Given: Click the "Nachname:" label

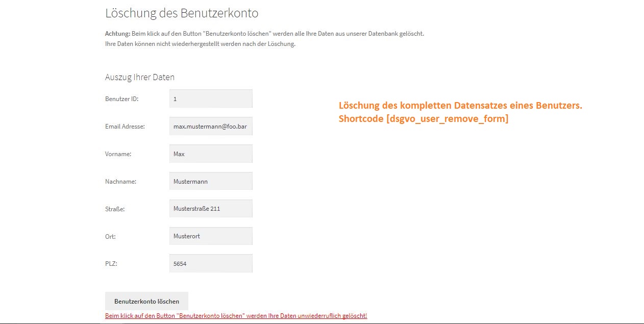Looking at the screenshot, I should click(120, 182).
